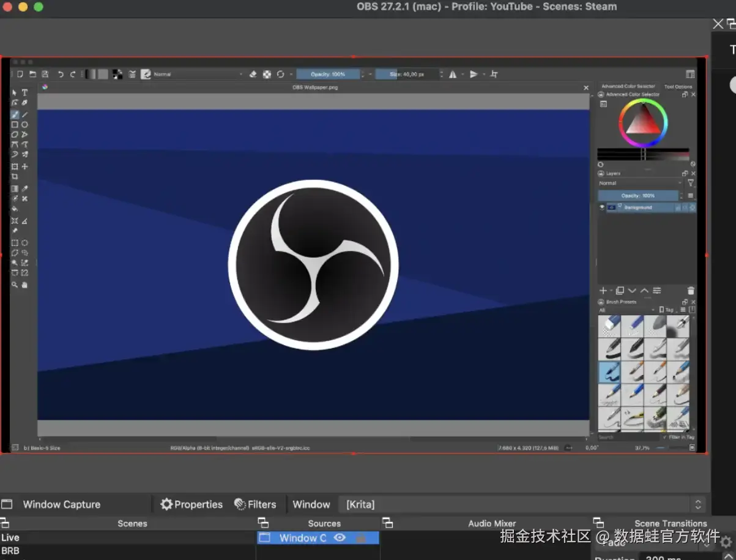This screenshot has width=736, height=560.
Task: Click the Undo arrow in Krita toolbar
Action: tap(61, 74)
